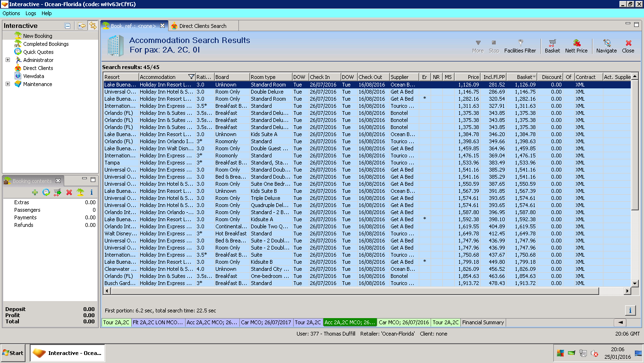The image size is (644, 363).
Task: Sort results by the Price column header
Action: pos(467,77)
